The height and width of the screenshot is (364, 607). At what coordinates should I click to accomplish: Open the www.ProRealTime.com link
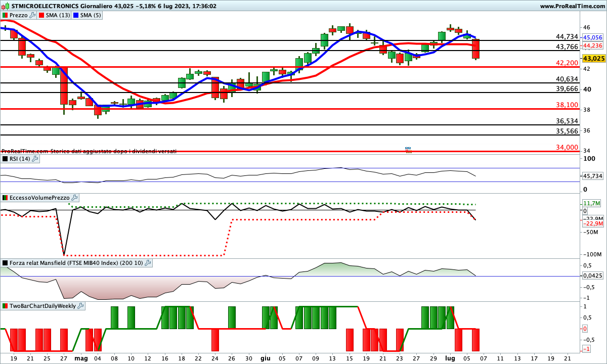coord(573,6)
